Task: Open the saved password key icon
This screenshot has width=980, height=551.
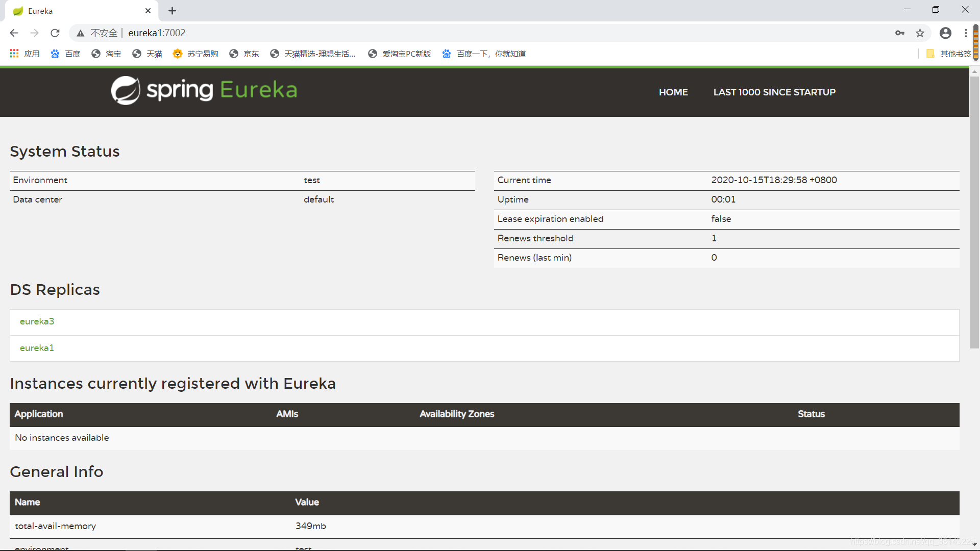Action: pos(900,33)
